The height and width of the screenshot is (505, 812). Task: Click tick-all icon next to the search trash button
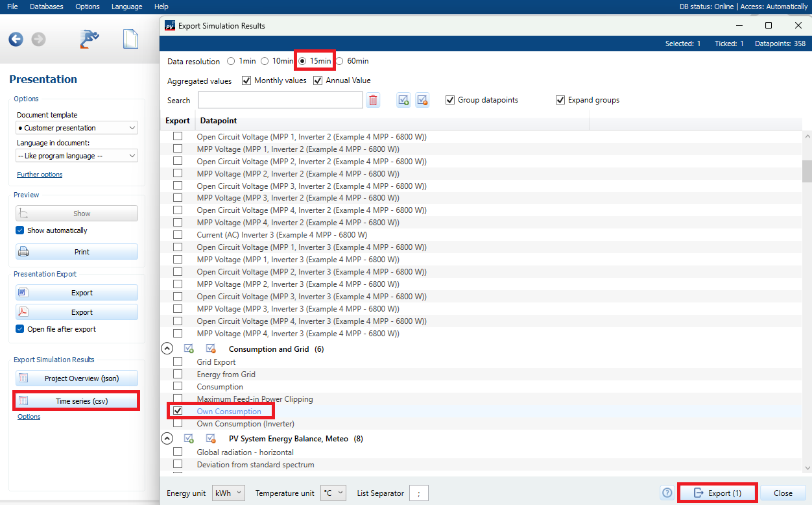pos(403,100)
